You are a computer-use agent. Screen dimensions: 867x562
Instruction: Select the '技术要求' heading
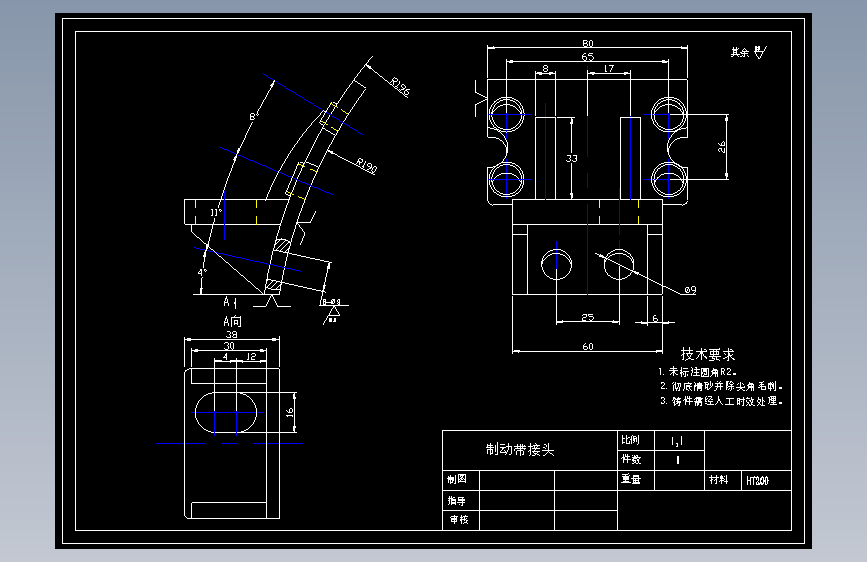pos(708,354)
